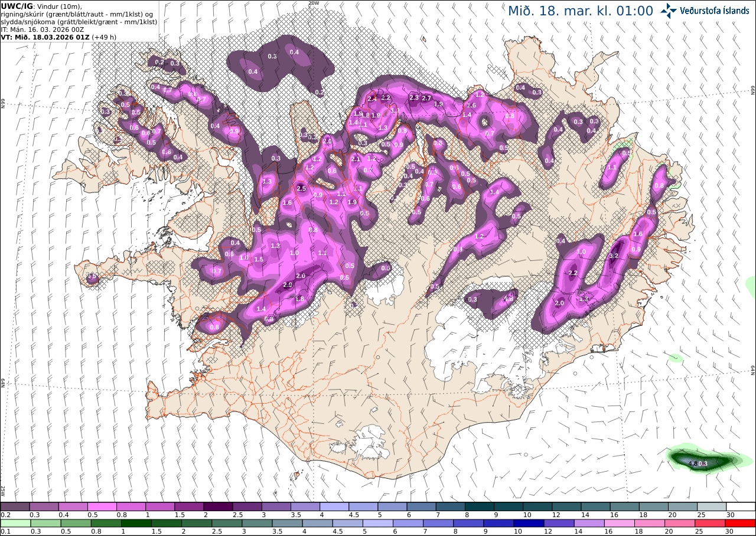Screen dimensions: 756x536
Task: Click the UWC/IG Vindur (10m) header line
Action: [x=41, y=6]
